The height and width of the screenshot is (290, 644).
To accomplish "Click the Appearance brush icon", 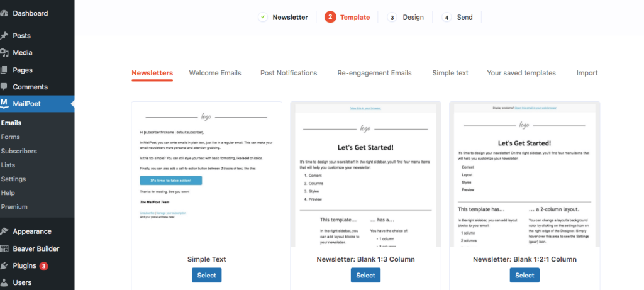I will [x=4, y=231].
